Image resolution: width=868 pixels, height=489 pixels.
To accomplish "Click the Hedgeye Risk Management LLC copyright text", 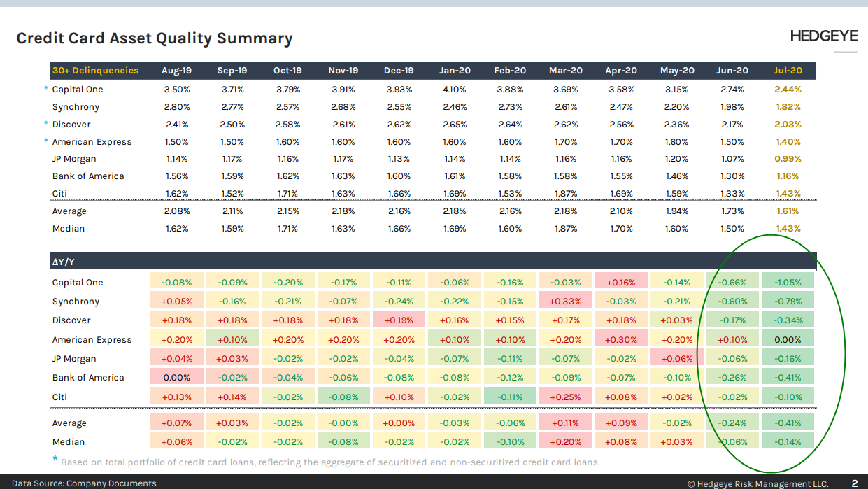I will (757, 483).
